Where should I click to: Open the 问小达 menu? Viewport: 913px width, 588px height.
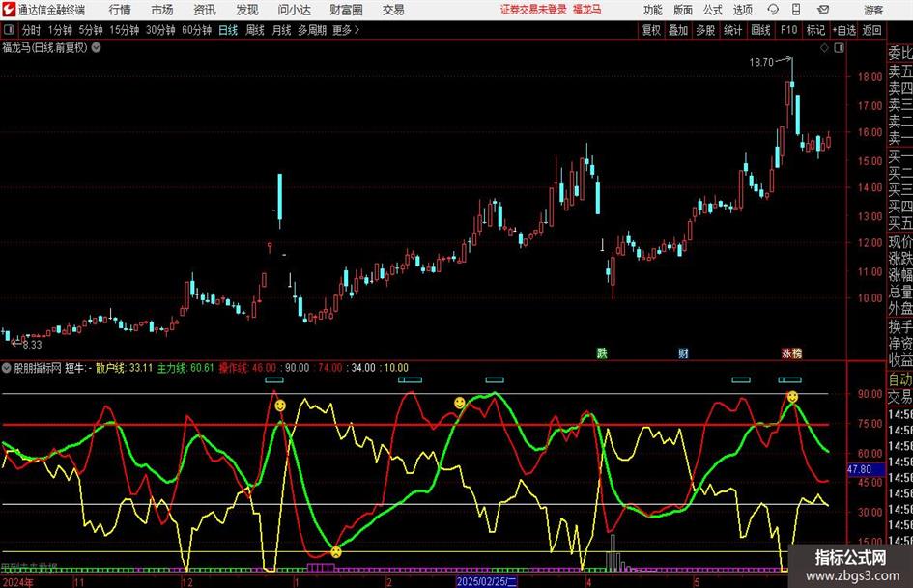[294, 10]
